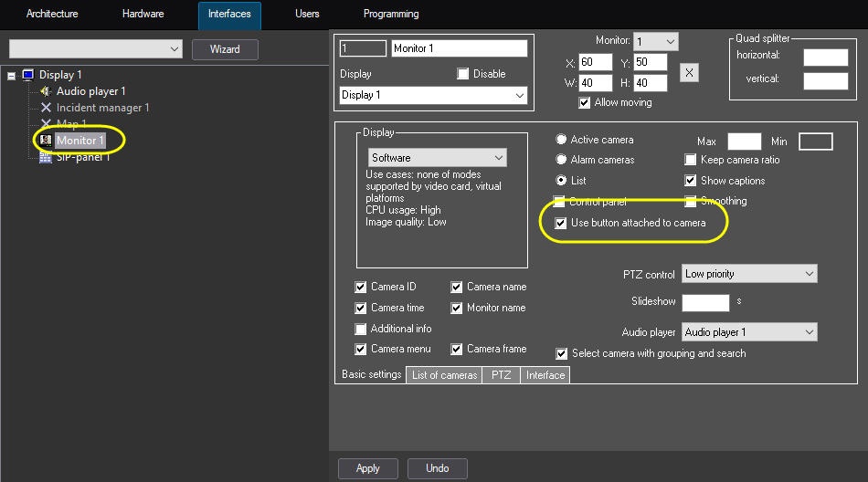Image resolution: width=868 pixels, height=482 pixels.
Task: Open the List of cameras tab
Action: pos(444,375)
